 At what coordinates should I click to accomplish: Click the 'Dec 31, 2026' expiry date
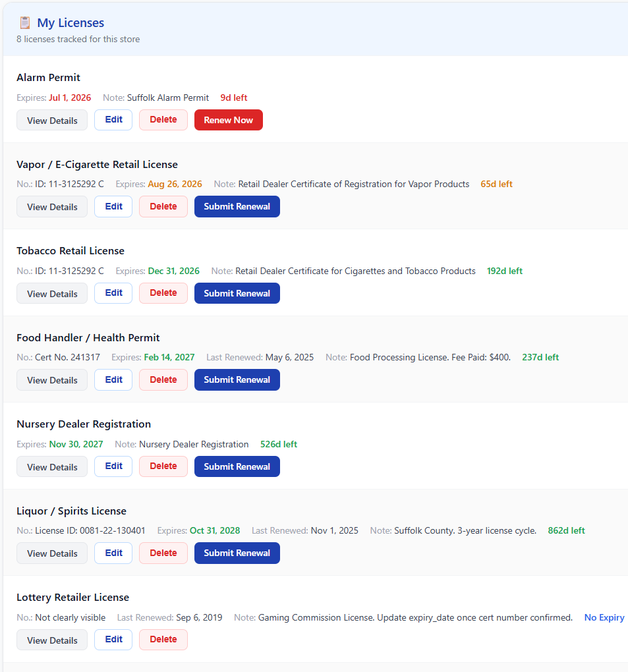[173, 271]
